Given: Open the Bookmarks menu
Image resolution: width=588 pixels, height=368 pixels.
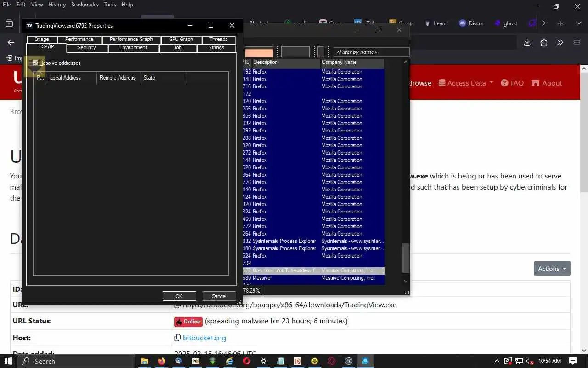Looking at the screenshot, I should pyautogui.click(x=85, y=5).
